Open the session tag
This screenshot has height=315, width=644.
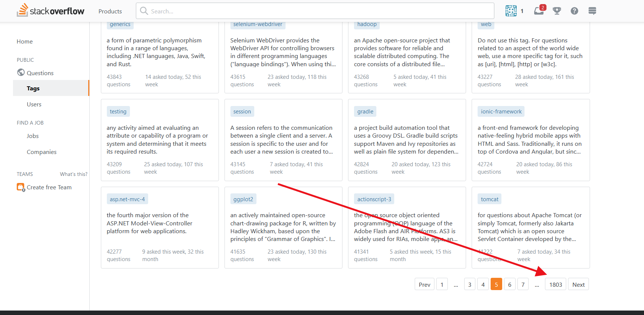[x=242, y=112]
